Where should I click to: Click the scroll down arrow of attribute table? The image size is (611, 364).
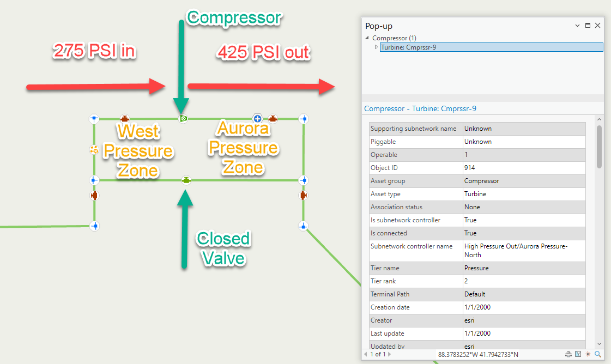click(x=600, y=344)
